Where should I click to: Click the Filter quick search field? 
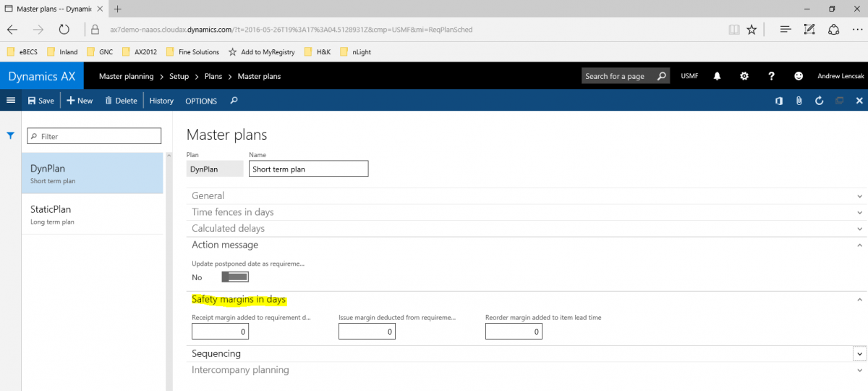pos(94,136)
